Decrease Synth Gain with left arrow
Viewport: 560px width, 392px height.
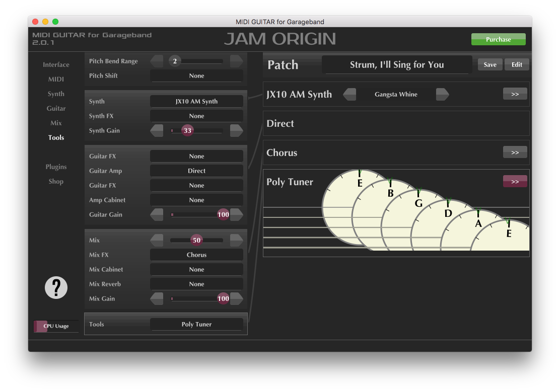click(157, 131)
